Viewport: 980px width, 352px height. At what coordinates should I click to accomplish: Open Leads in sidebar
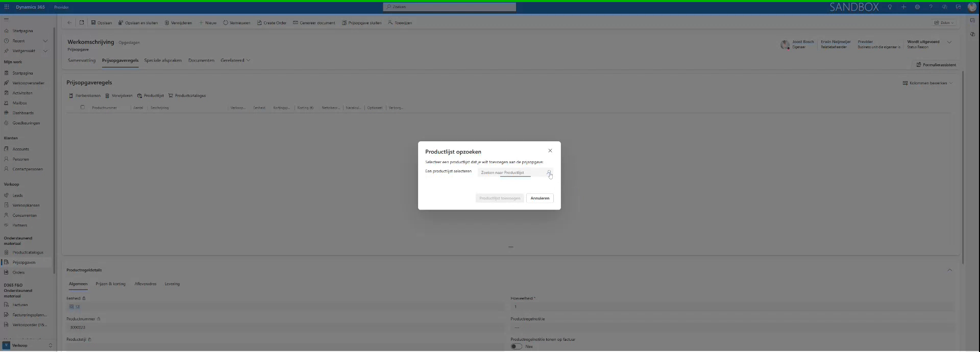(18, 195)
